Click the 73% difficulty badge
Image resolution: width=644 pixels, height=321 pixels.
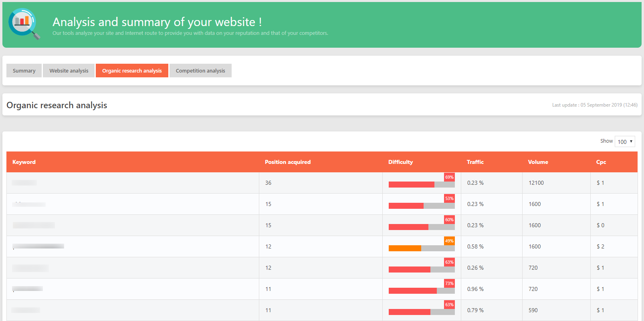pyautogui.click(x=449, y=283)
